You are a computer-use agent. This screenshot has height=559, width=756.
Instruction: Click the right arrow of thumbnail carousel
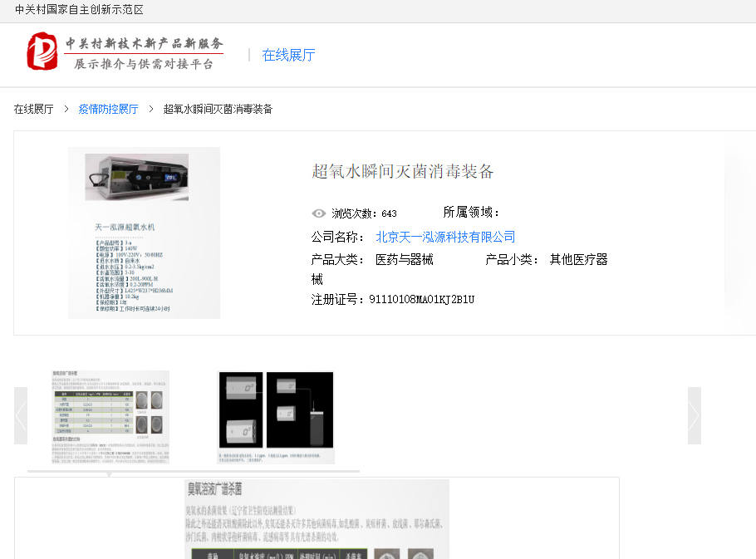(695, 415)
